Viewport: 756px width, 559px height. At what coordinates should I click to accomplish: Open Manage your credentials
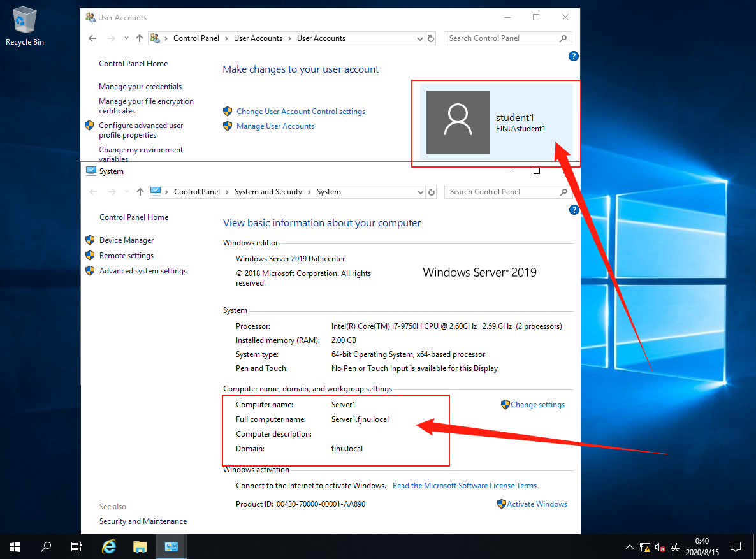click(x=140, y=87)
